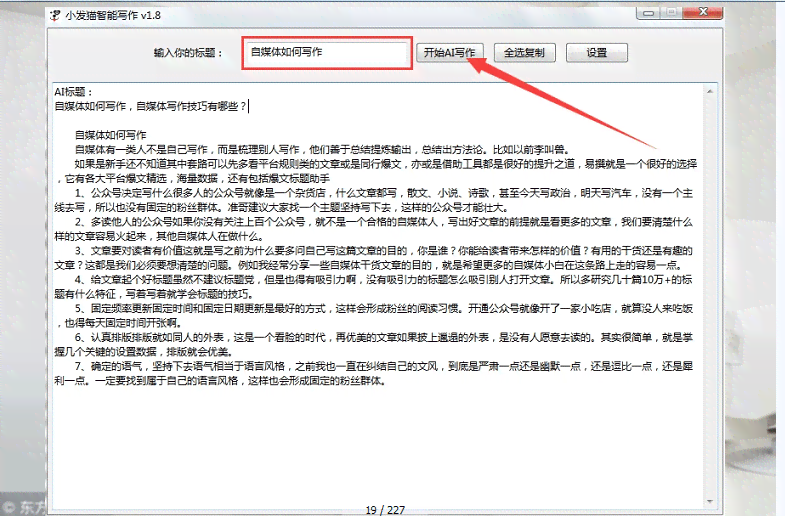Click the generated title line 自媒体如何写作，自媒体写作技巧有哪些

[151, 106]
